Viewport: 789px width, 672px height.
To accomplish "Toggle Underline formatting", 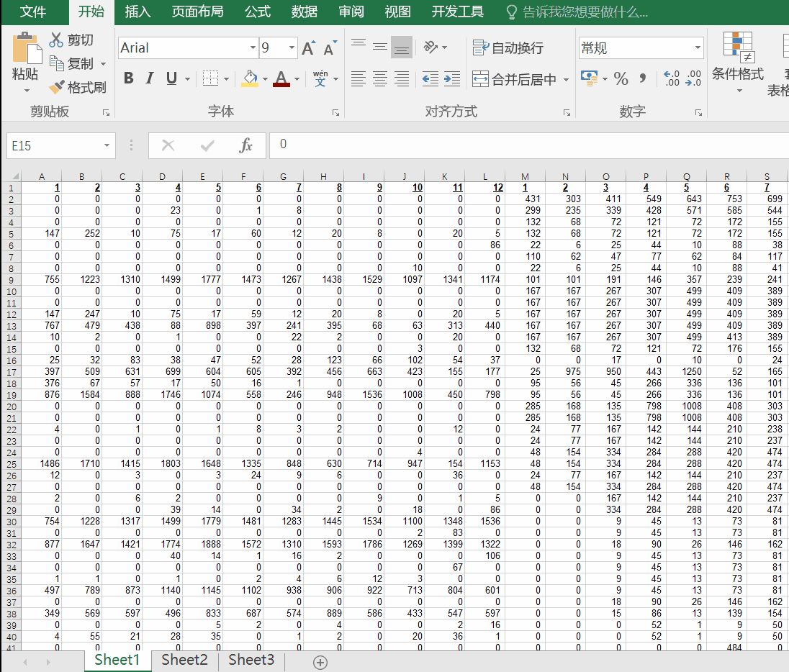I will pos(171,78).
